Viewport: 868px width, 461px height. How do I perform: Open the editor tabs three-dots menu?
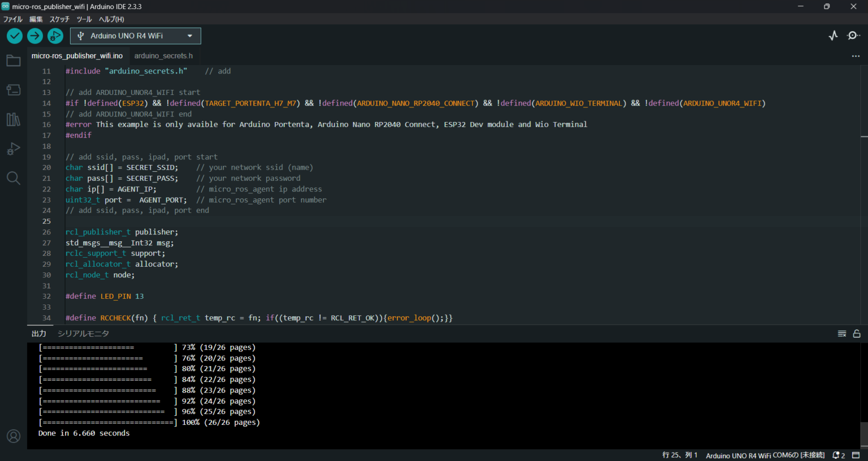(856, 56)
